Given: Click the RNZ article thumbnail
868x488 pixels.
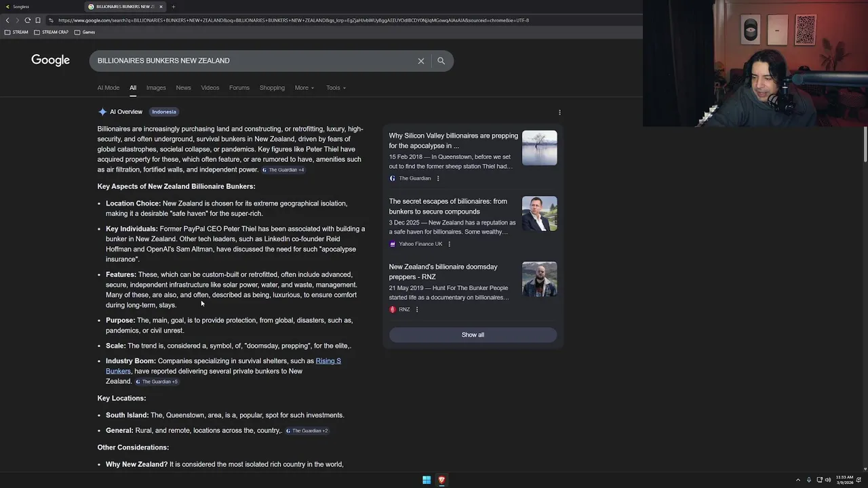Looking at the screenshot, I should point(540,279).
